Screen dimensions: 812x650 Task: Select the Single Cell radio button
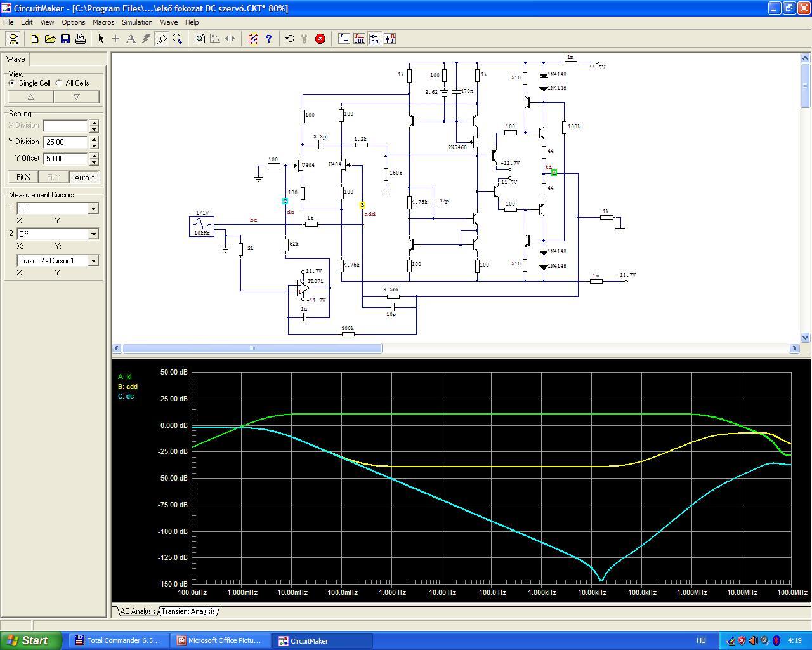click(x=12, y=83)
